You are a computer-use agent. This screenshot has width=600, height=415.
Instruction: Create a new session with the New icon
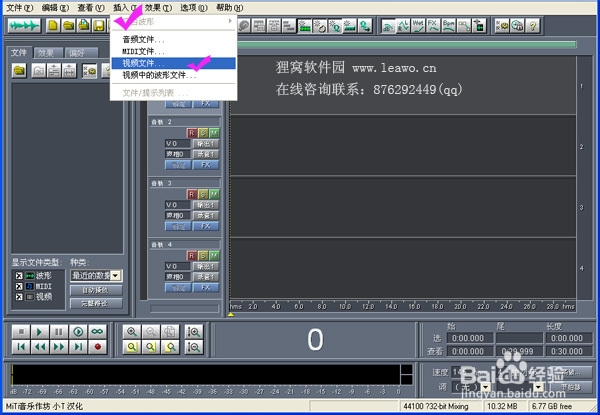pos(53,26)
